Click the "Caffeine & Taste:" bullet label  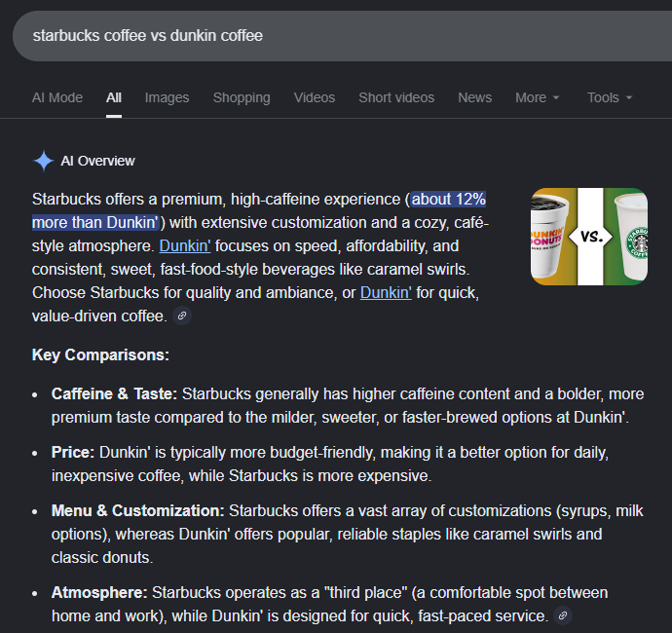coord(114,394)
